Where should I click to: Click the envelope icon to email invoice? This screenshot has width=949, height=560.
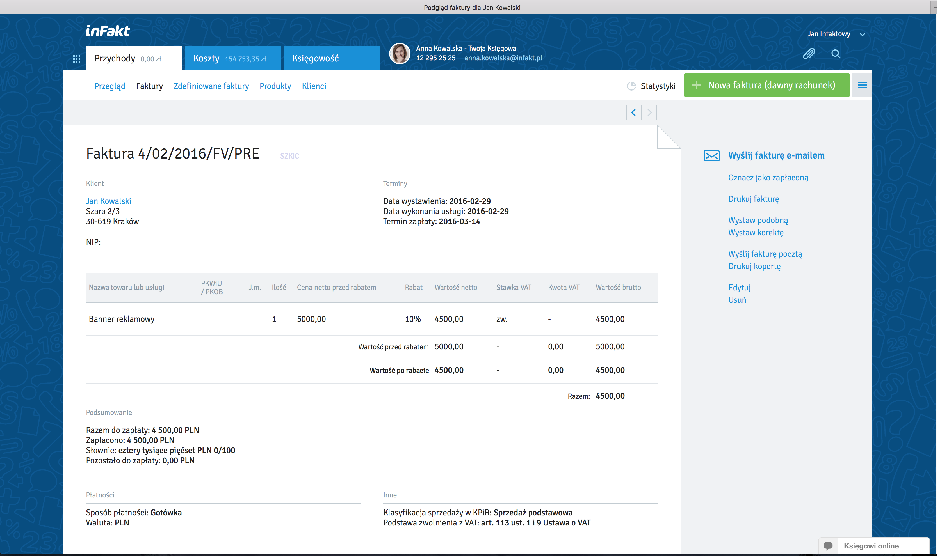pos(711,155)
